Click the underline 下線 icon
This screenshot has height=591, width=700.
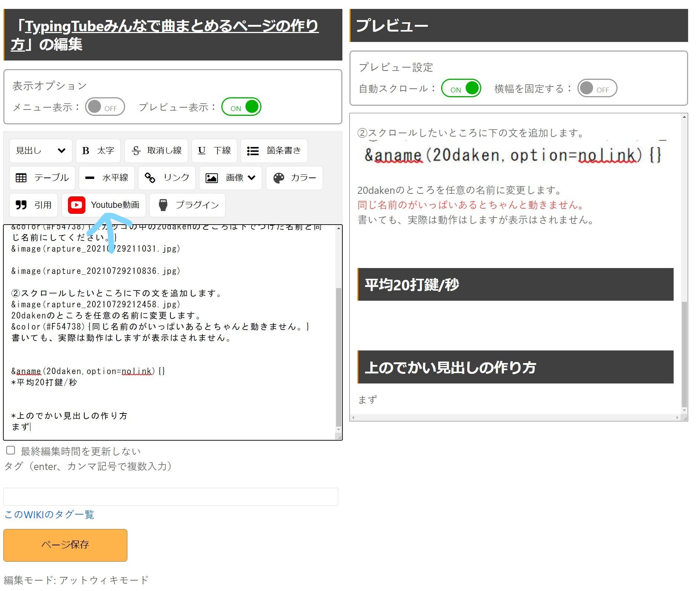pyautogui.click(x=214, y=151)
